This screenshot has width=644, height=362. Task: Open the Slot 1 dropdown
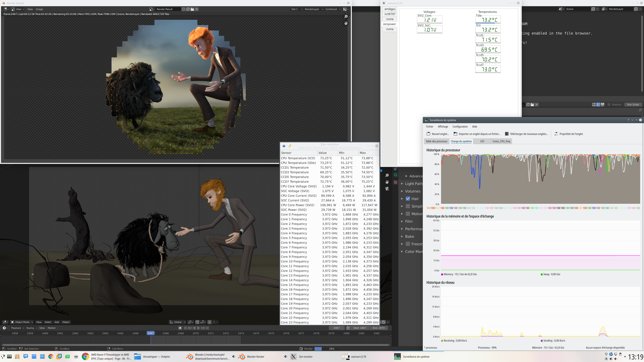pyautogui.click(x=296, y=9)
